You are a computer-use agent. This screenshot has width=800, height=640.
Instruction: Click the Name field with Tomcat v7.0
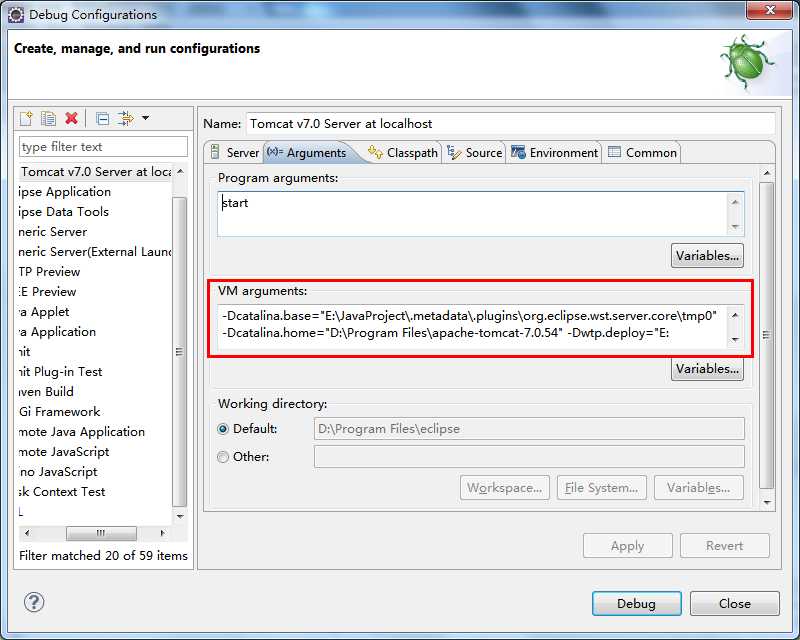click(510, 124)
